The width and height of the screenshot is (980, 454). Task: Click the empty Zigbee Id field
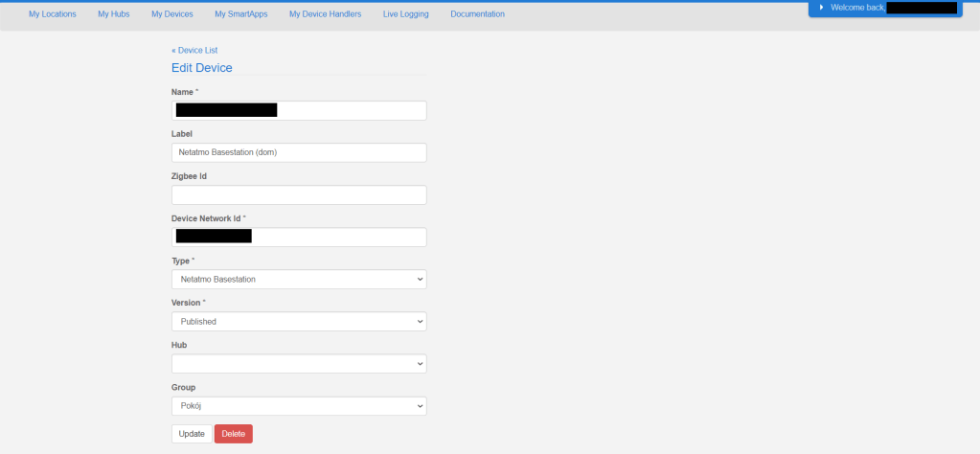point(299,195)
